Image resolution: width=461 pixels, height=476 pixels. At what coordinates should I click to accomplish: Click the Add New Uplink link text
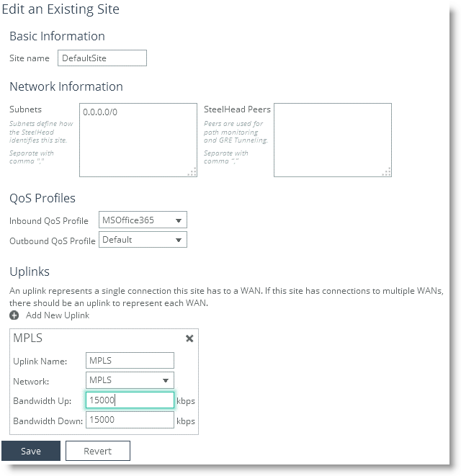(58, 315)
